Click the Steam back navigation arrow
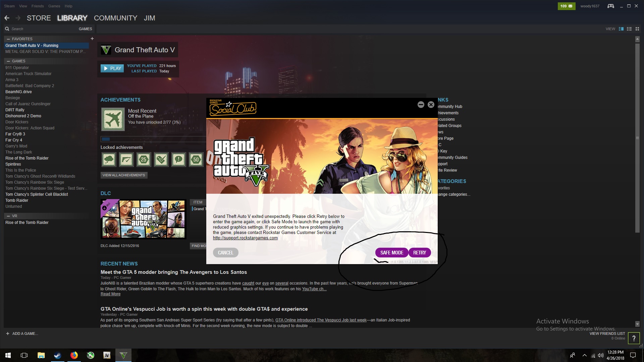The image size is (644, 362). tap(7, 18)
